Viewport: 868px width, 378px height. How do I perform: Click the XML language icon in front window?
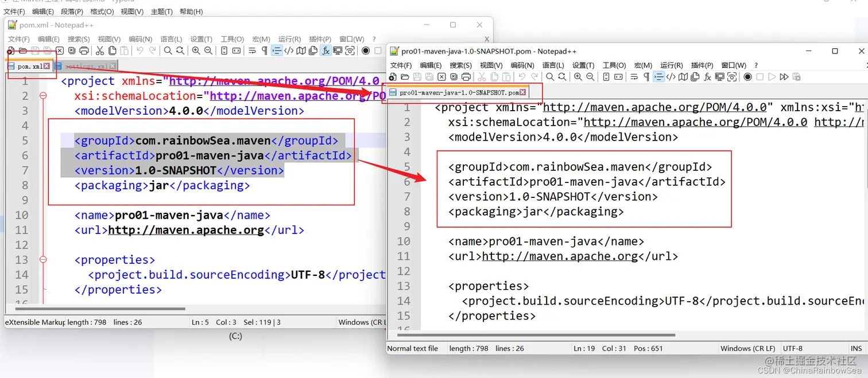point(671,77)
